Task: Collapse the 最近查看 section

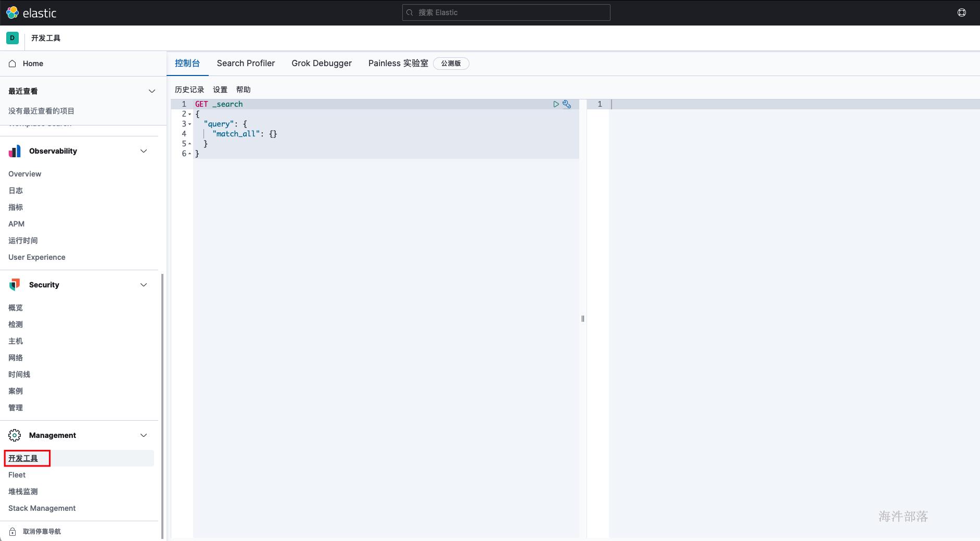Action: (152, 91)
